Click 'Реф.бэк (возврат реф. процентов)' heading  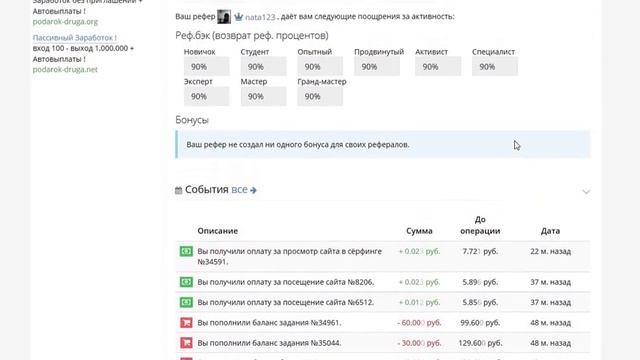[252, 36]
